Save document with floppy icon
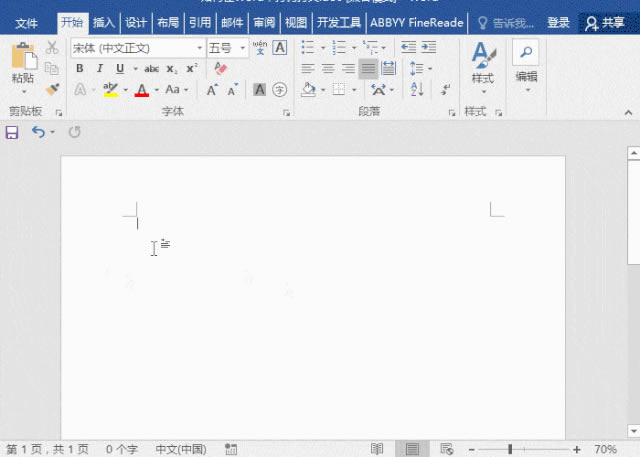Image resolution: width=640 pixels, height=457 pixels. click(x=12, y=133)
